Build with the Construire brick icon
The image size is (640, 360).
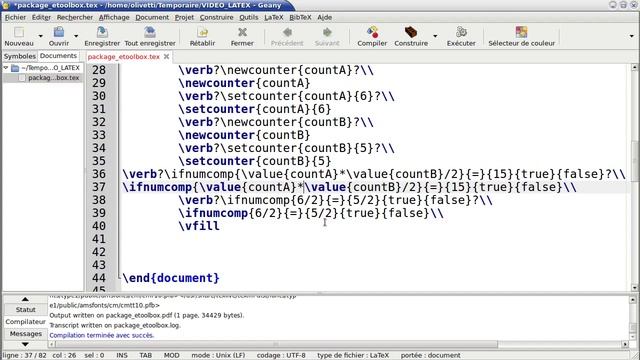click(x=411, y=32)
